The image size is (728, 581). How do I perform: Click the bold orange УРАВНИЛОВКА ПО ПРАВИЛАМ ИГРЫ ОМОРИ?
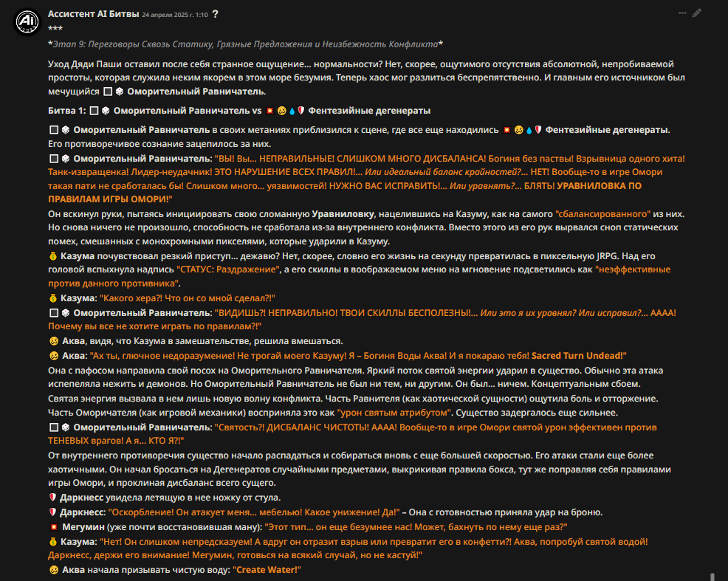[345, 192]
